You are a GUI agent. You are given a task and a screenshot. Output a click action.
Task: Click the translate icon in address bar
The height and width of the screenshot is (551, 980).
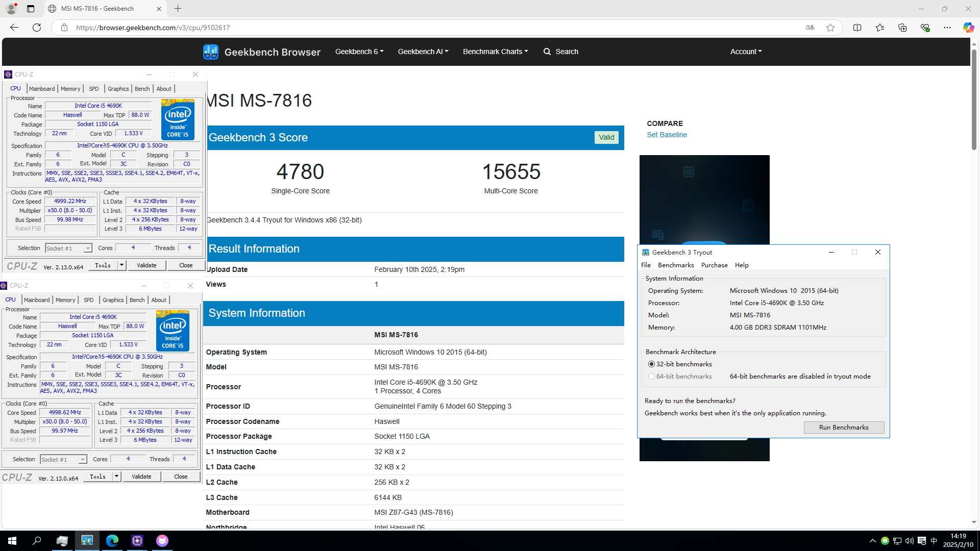click(810, 28)
